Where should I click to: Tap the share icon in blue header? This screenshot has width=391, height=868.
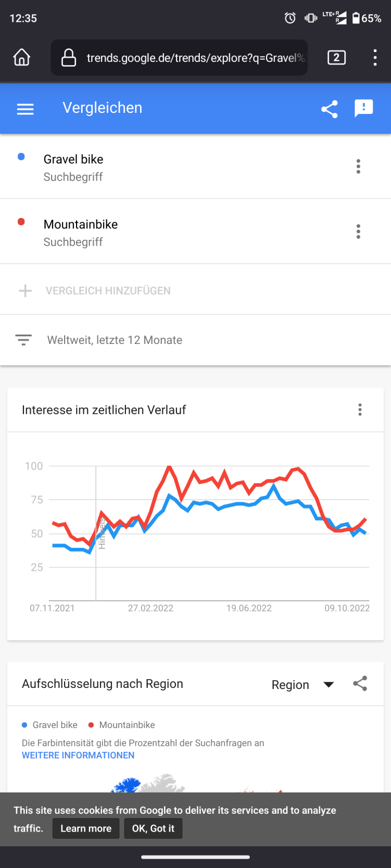point(329,109)
